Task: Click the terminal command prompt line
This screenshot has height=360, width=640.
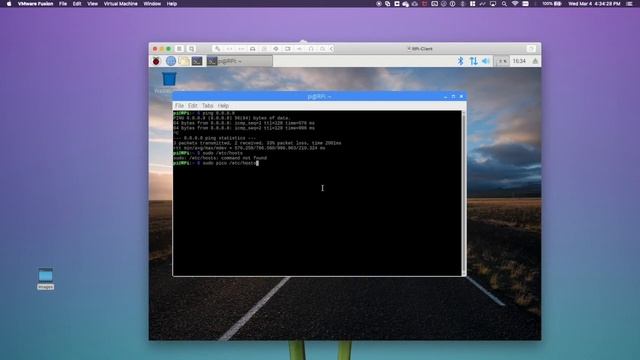Action: [x=216, y=163]
